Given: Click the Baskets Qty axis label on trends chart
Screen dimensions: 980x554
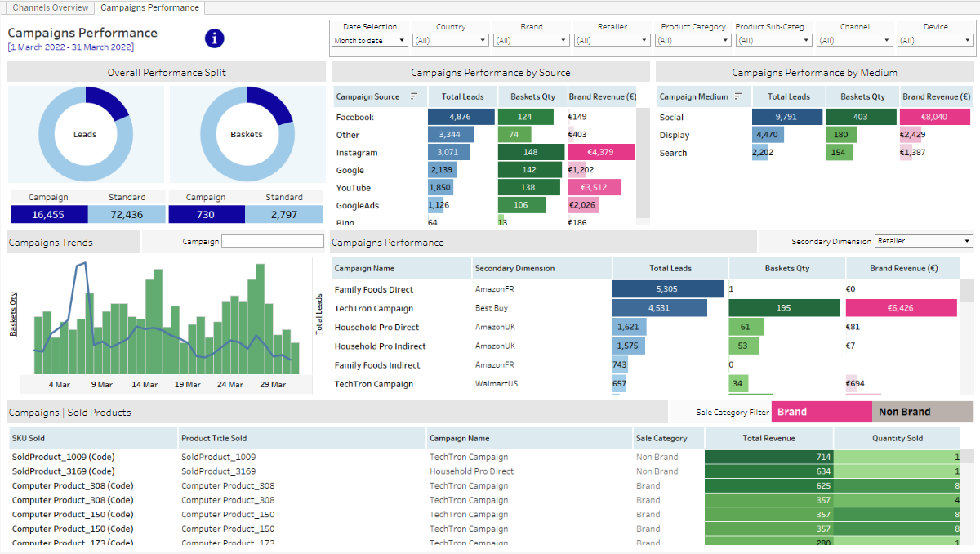Looking at the screenshot, I should pyautogui.click(x=13, y=315).
